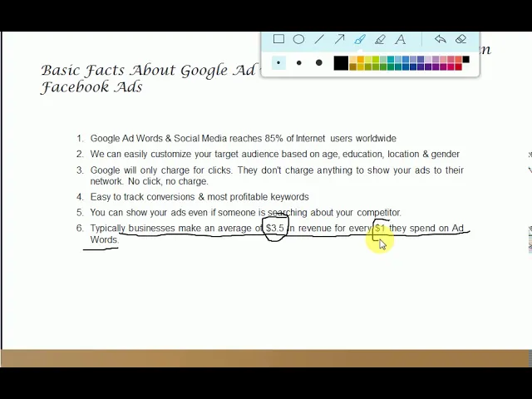Click the word 'Words.' on the last line
Screen dimensions: 532x399
click(104, 239)
